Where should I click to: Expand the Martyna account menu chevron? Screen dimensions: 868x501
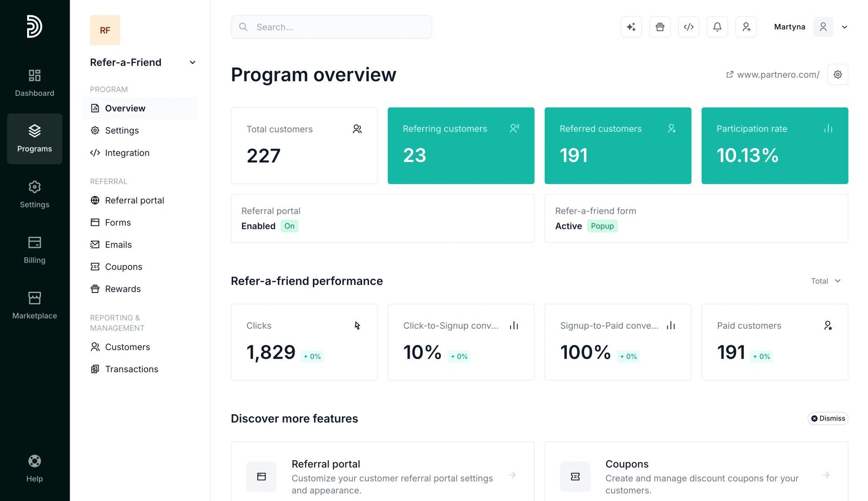(844, 27)
